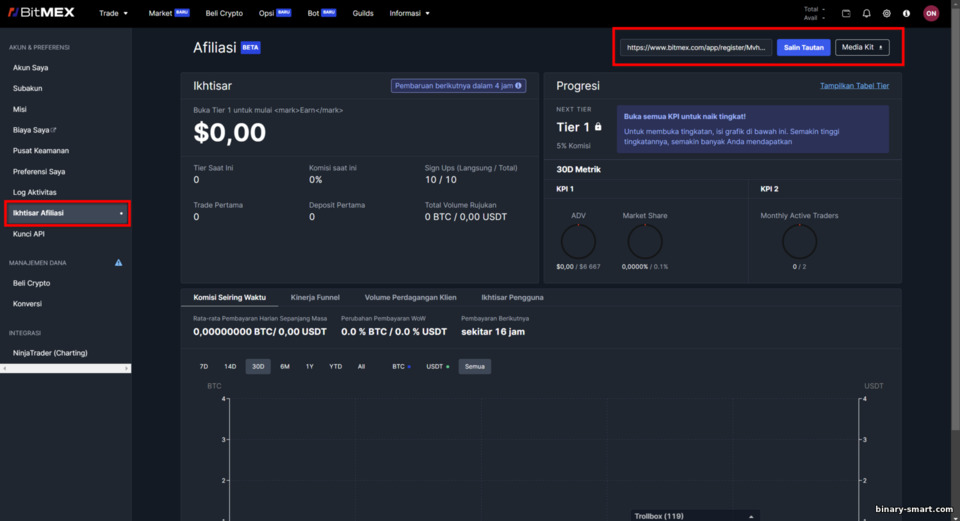
Task: Switch to Volume Perdagangan Klien tab
Action: pos(410,298)
